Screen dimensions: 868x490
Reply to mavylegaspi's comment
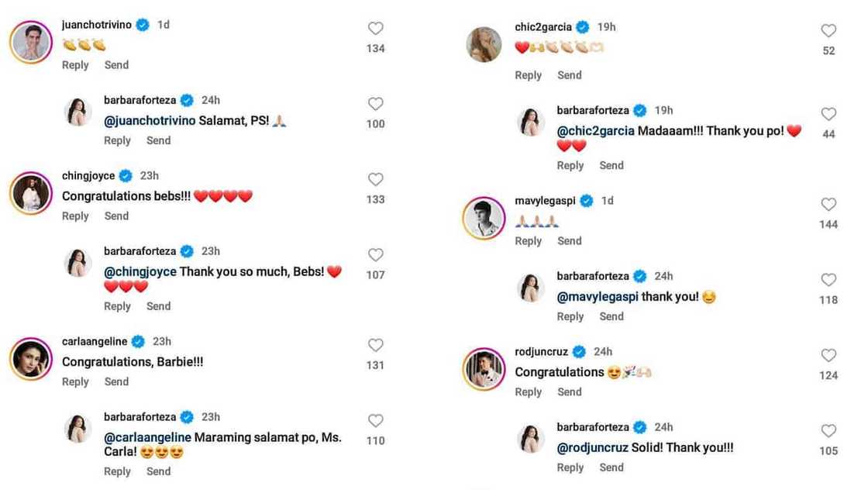[529, 242]
